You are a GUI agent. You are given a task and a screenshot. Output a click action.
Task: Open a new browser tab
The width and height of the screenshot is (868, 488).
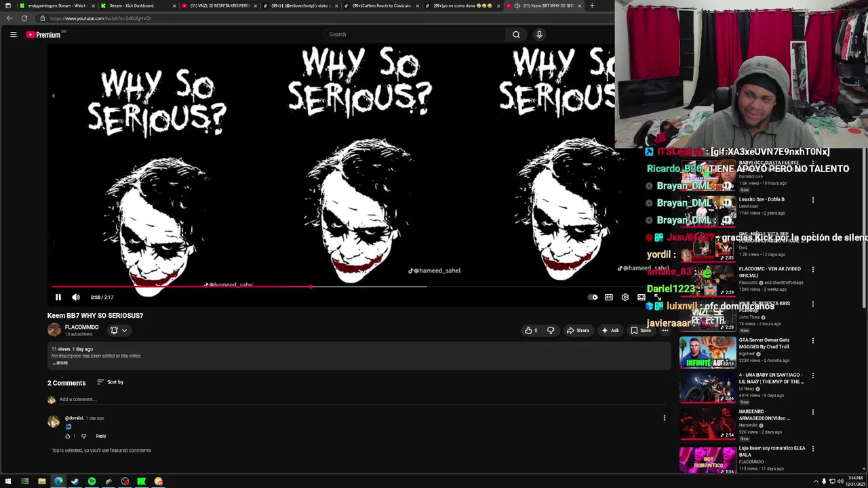(x=591, y=5)
